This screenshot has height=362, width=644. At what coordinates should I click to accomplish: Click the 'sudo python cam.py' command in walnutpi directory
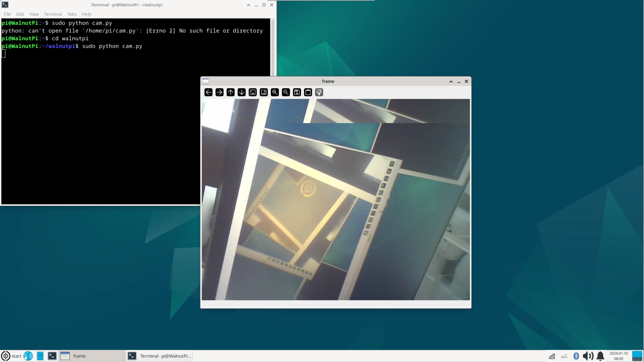(x=112, y=46)
